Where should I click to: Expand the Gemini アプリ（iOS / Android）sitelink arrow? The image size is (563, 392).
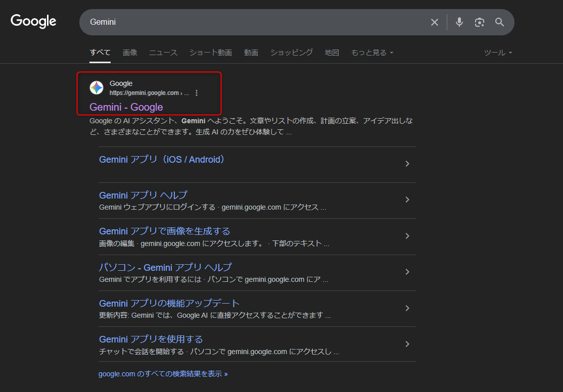click(x=407, y=164)
